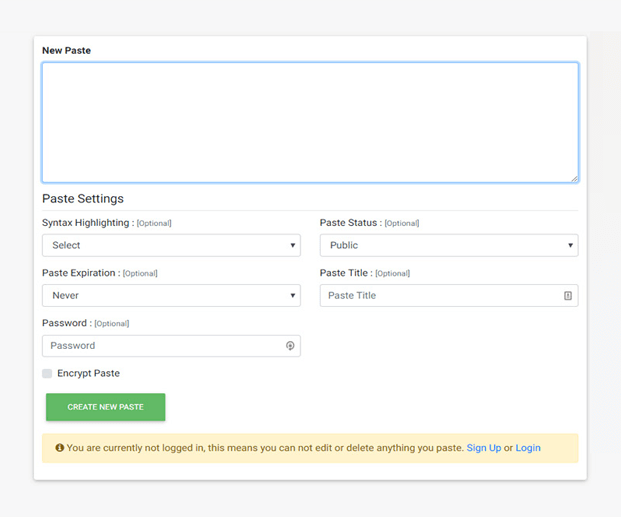Click the Encrypt Paste label text

[88, 374]
